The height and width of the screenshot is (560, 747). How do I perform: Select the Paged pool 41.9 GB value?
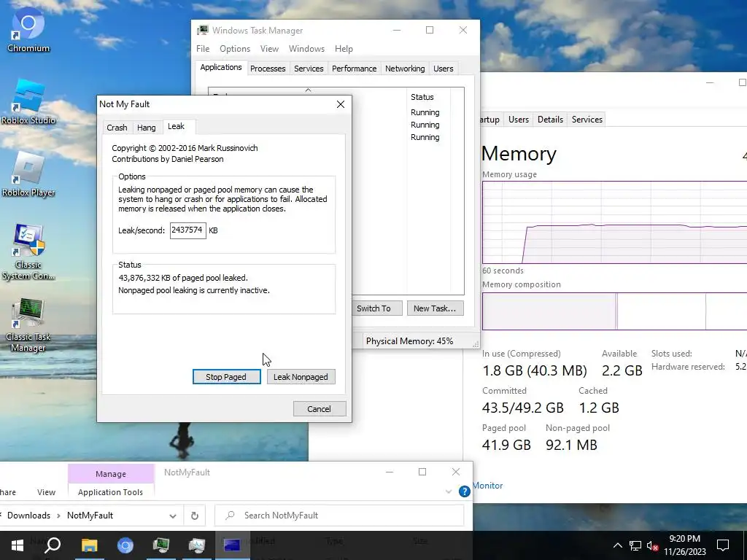506,445
